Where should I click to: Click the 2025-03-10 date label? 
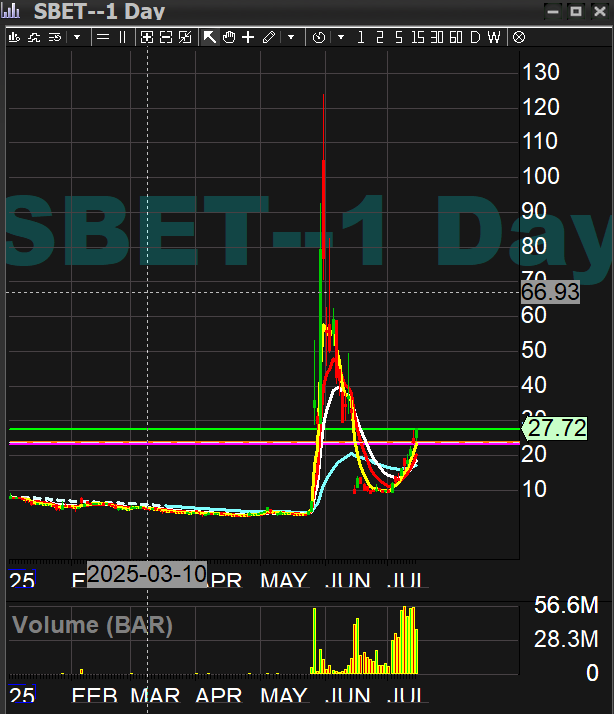click(x=147, y=574)
